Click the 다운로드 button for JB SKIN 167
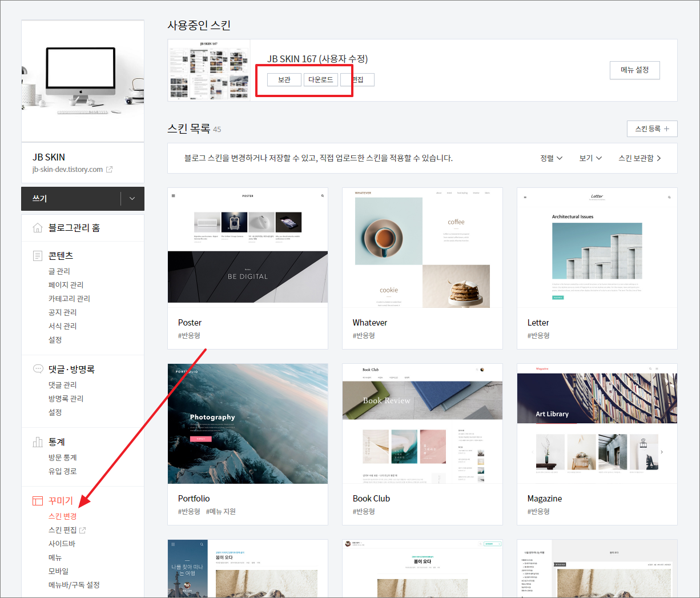This screenshot has height=598, width=700. click(321, 80)
